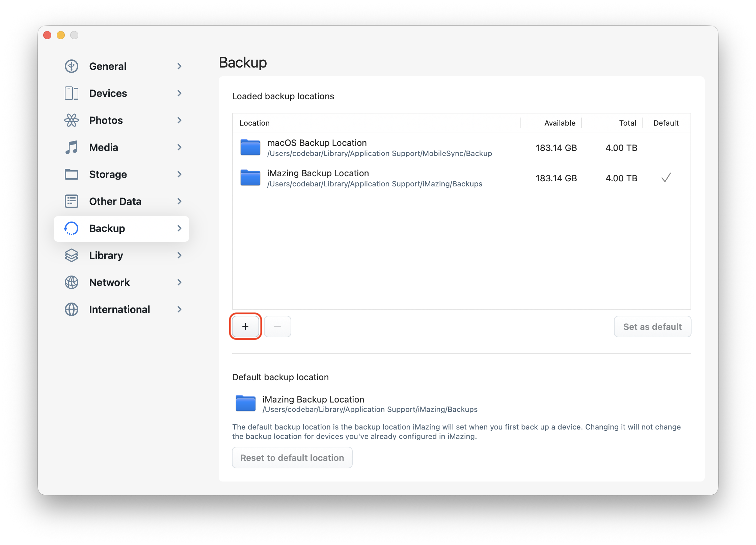Open the Storage preferences section
This screenshot has height=545, width=756.
[108, 174]
